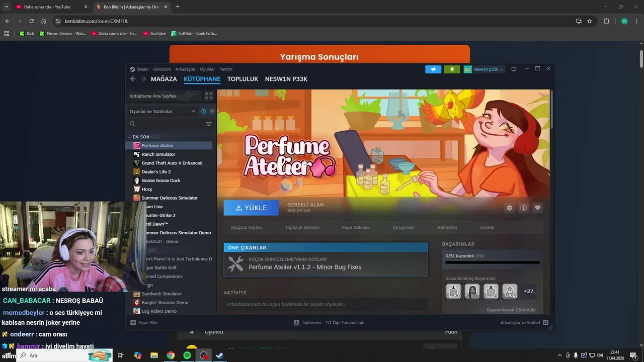Image resolution: width=644 pixels, height=362 pixels.
Task: Click the Oyun Ekle plus icon
Action: 133,323
